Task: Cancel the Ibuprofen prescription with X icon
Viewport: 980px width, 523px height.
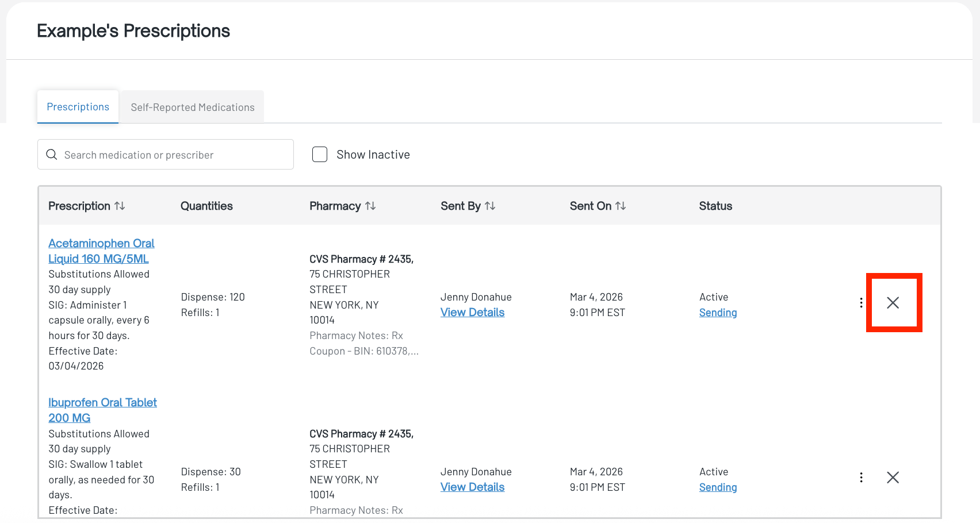Action: pyautogui.click(x=893, y=478)
